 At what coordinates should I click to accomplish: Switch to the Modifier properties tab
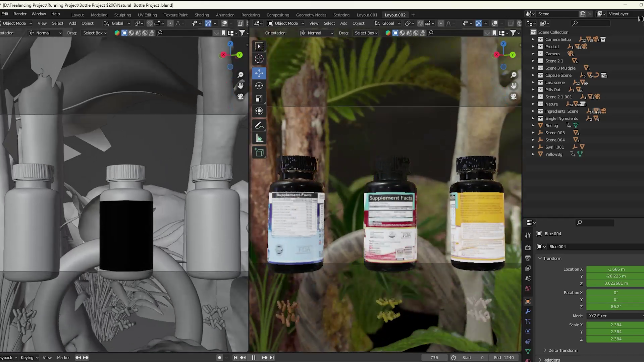coord(528,311)
